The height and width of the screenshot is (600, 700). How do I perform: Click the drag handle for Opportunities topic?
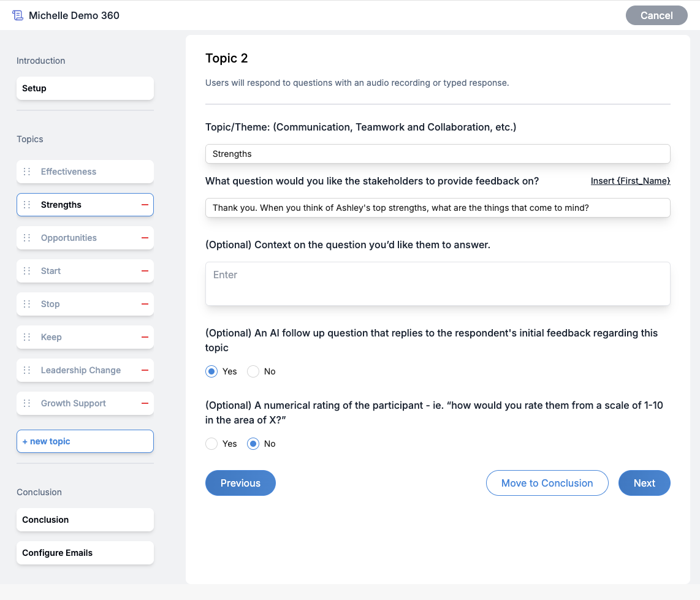click(26, 238)
